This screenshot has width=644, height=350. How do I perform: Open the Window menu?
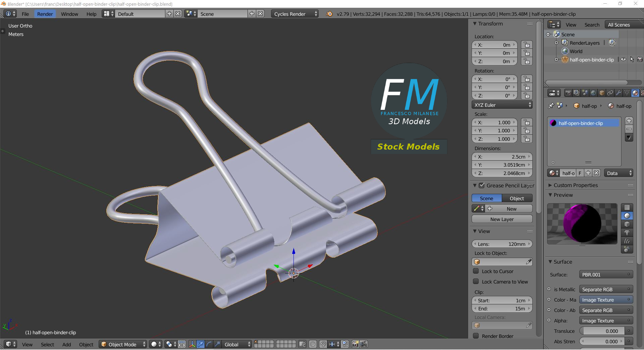pos(69,14)
